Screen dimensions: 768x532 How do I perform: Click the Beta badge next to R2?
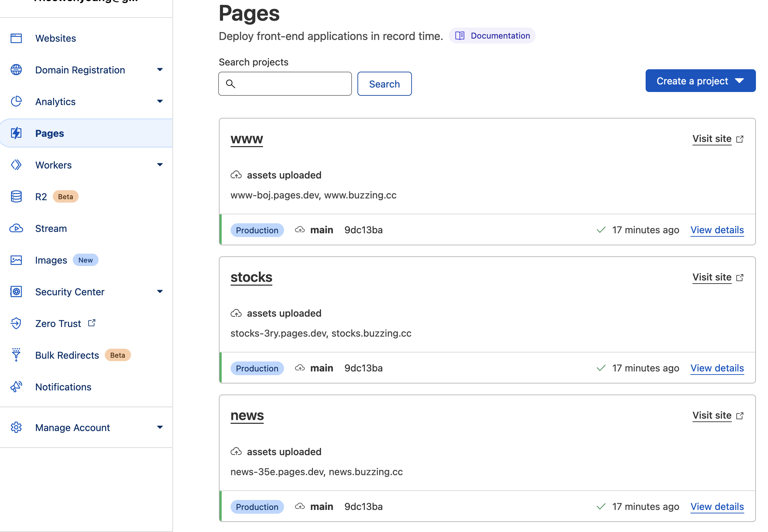65,197
